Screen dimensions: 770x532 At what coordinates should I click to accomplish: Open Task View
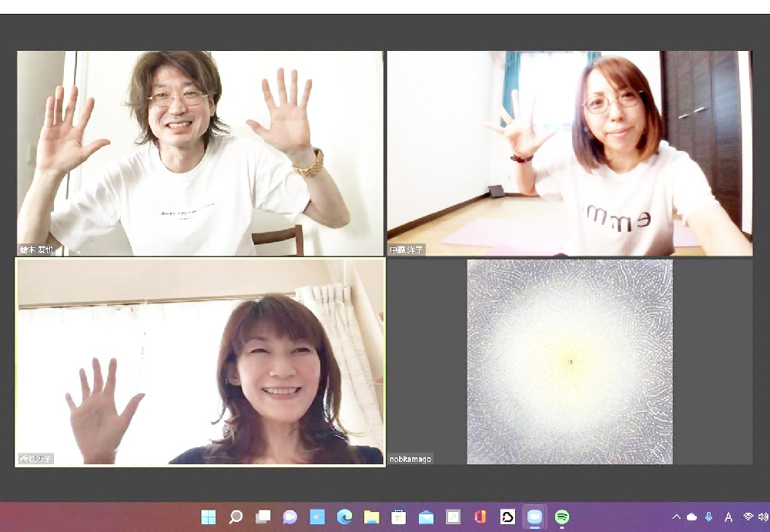(263, 516)
